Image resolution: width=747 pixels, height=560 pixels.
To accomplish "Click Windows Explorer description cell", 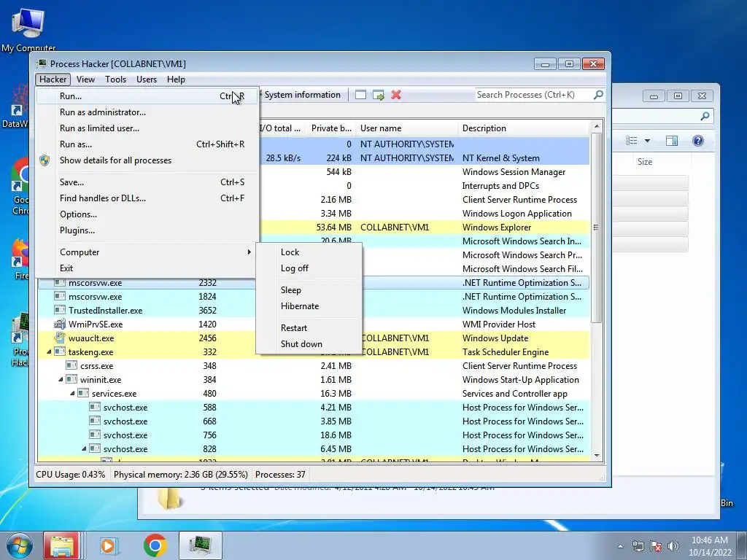I will click(496, 227).
